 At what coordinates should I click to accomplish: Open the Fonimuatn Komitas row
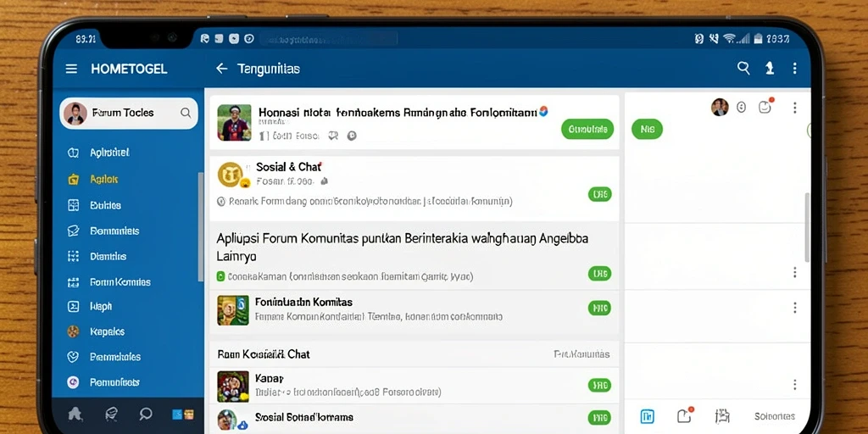414,310
